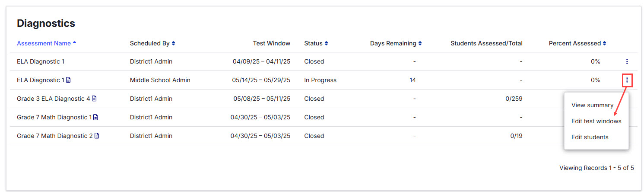Sort by Assessment Name column

(x=47, y=43)
